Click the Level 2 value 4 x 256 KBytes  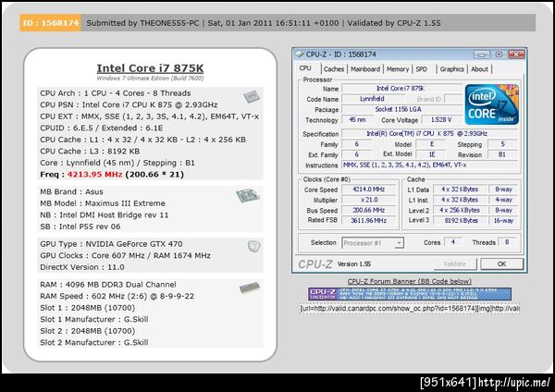460,211
